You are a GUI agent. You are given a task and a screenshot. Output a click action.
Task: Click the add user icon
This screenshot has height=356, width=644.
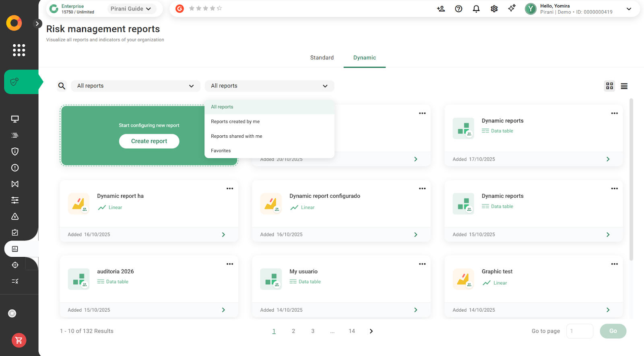point(441,9)
